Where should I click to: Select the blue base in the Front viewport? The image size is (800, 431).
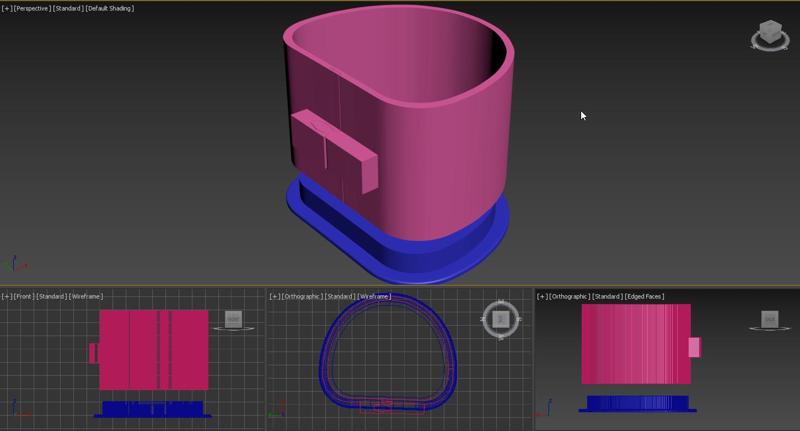153,408
